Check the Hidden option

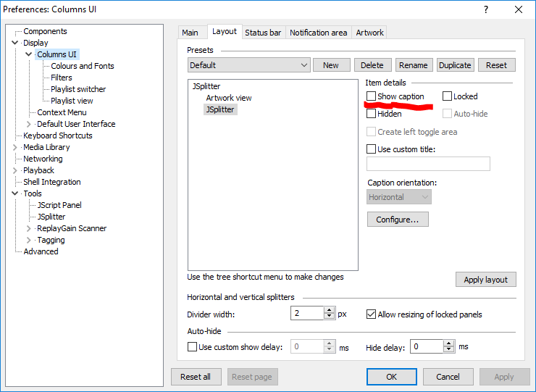click(372, 114)
